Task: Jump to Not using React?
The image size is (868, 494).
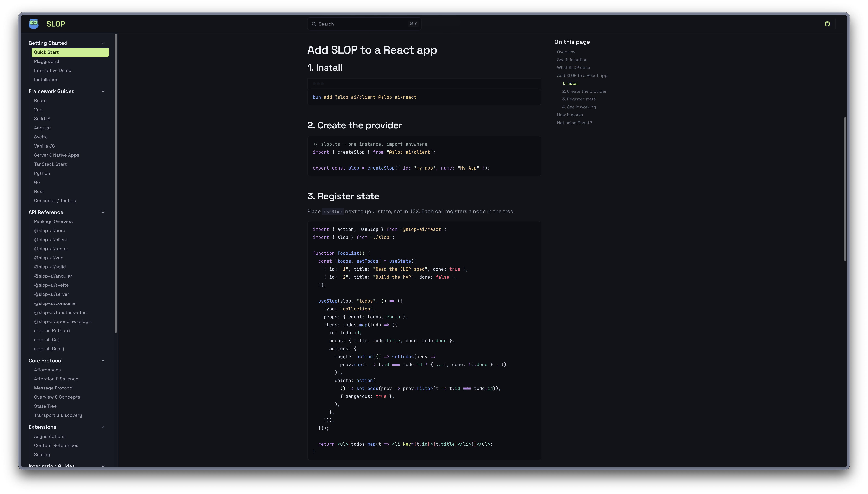Action: [574, 123]
